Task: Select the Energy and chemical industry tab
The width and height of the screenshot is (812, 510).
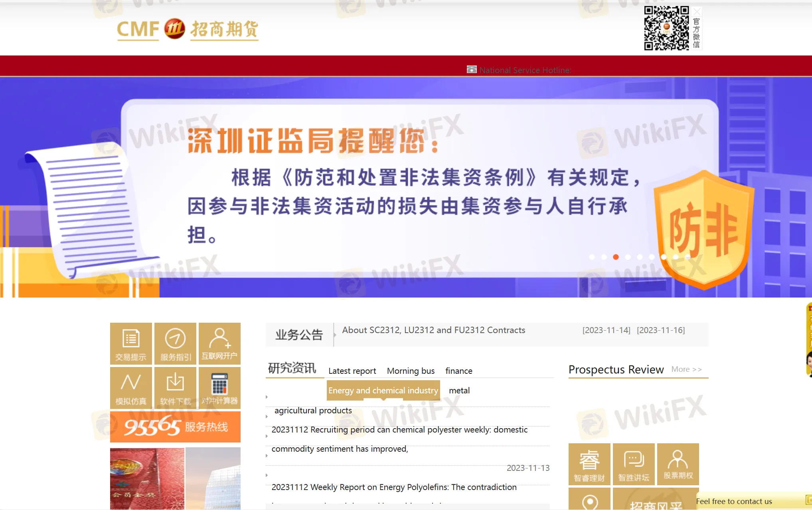Action: pyautogui.click(x=383, y=391)
